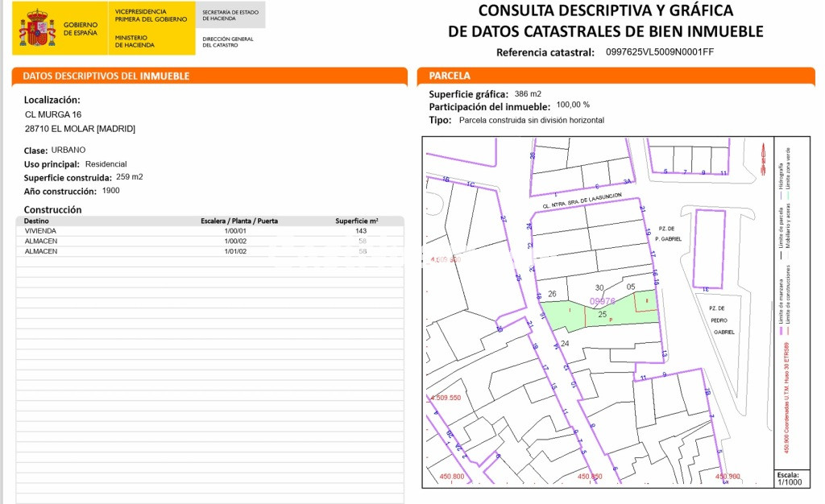Select the Límite de manzana legend symbol
The width and height of the screenshot is (825, 504).
782,329
